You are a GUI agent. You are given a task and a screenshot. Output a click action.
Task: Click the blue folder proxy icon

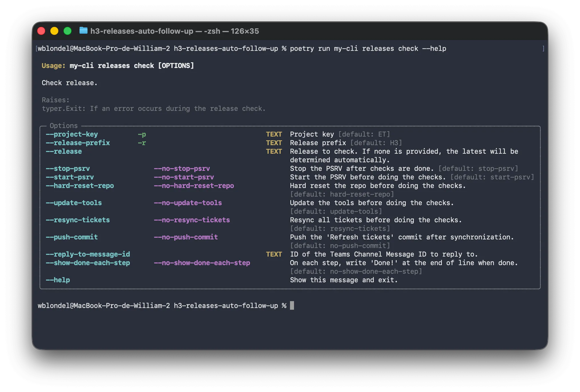coord(83,31)
